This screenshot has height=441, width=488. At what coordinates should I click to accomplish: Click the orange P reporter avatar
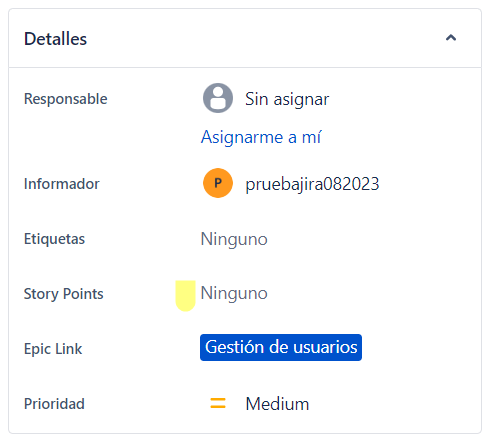[218, 183]
